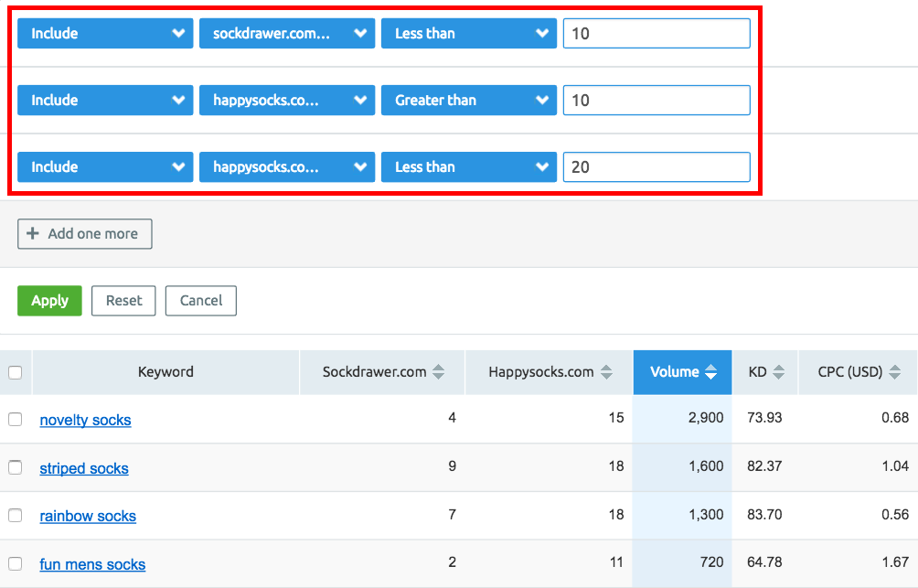Viewport: 918px width, 588px height.
Task: Click Happysocks.com position 15
Action: tap(616, 418)
